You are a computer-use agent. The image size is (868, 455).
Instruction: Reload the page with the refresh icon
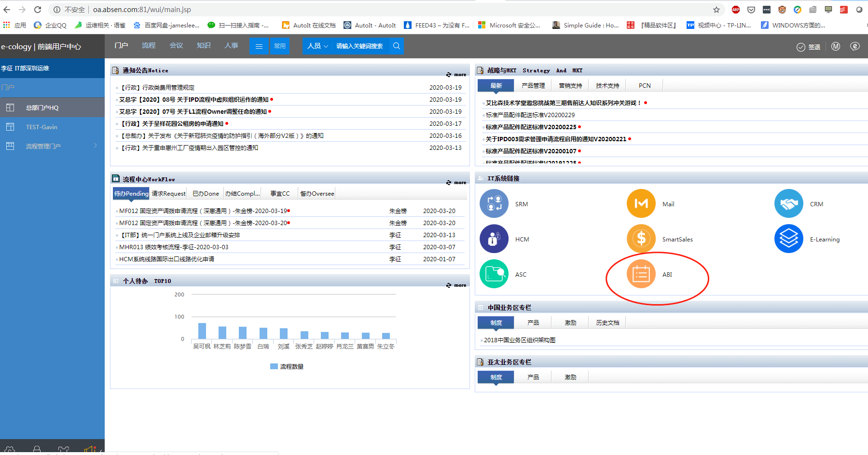pyautogui.click(x=38, y=10)
